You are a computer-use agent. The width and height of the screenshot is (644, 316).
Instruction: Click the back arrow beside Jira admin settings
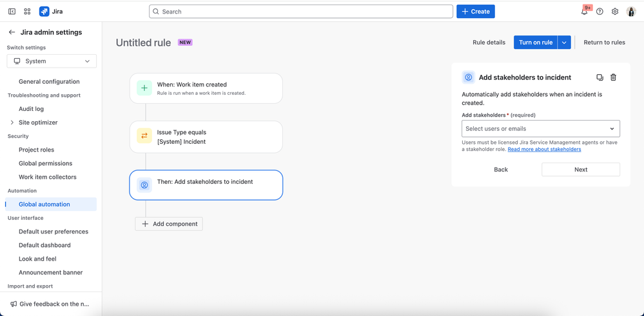coord(12,32)
